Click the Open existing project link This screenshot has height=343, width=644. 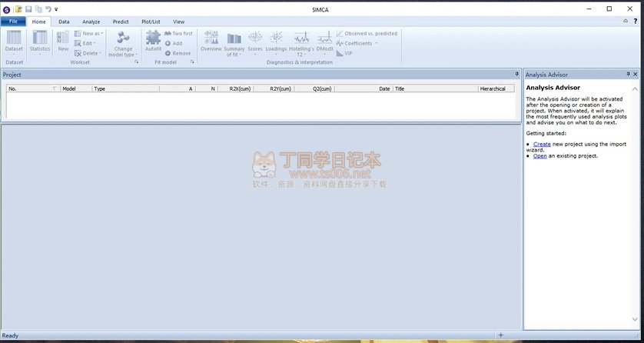point(539,156)
